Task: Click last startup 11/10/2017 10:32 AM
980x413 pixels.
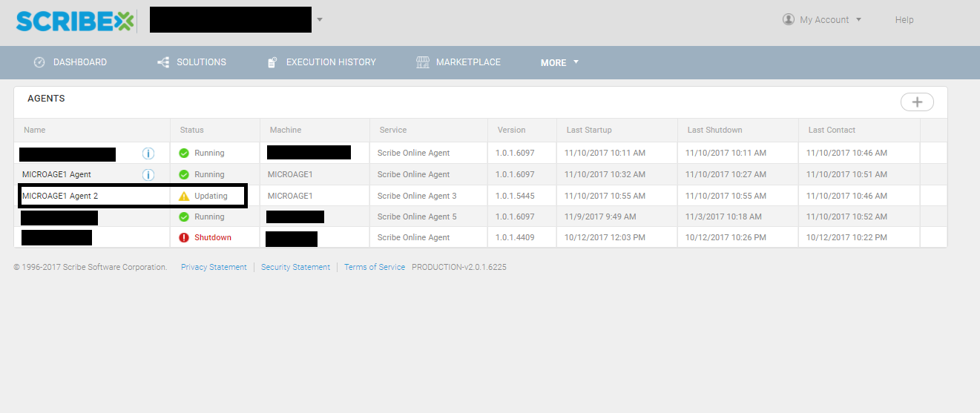Action: tap(605, 174)
